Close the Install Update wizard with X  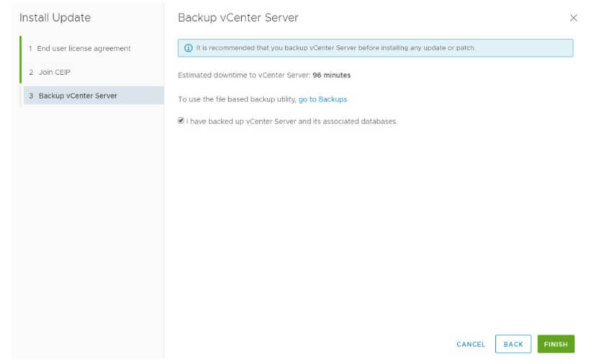point(574,18)
